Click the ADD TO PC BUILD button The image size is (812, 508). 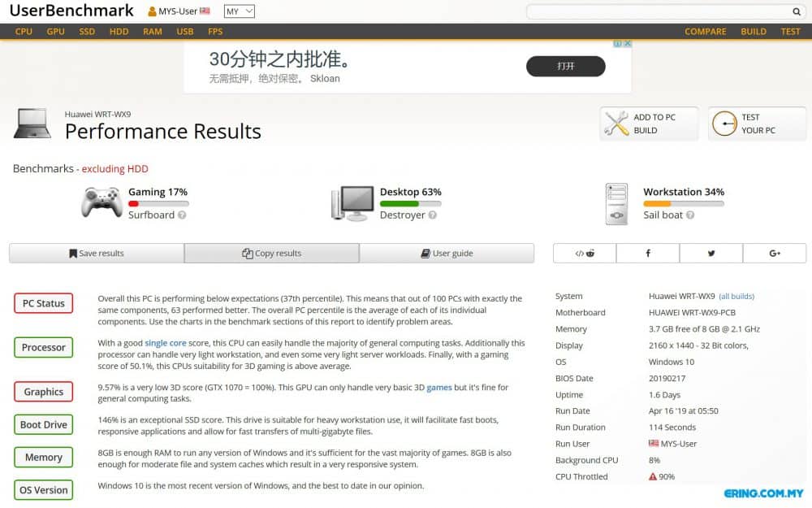tap(650, 124)
